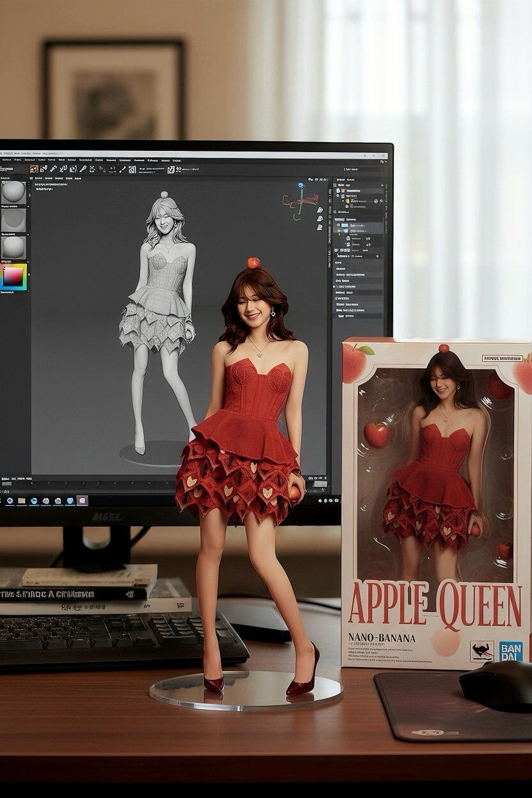The width and height of the screenshot is (532, 798).
Task: Open the first item in the application menu bar
Action: [7, 160]
